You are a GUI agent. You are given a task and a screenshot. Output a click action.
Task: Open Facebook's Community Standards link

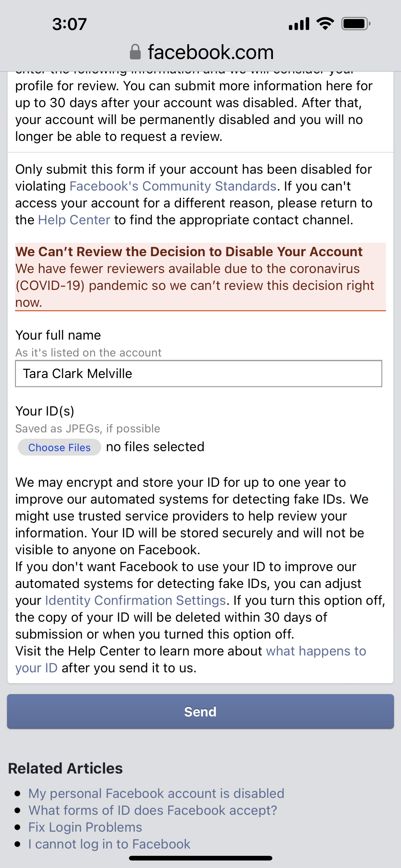click(173, 186)
